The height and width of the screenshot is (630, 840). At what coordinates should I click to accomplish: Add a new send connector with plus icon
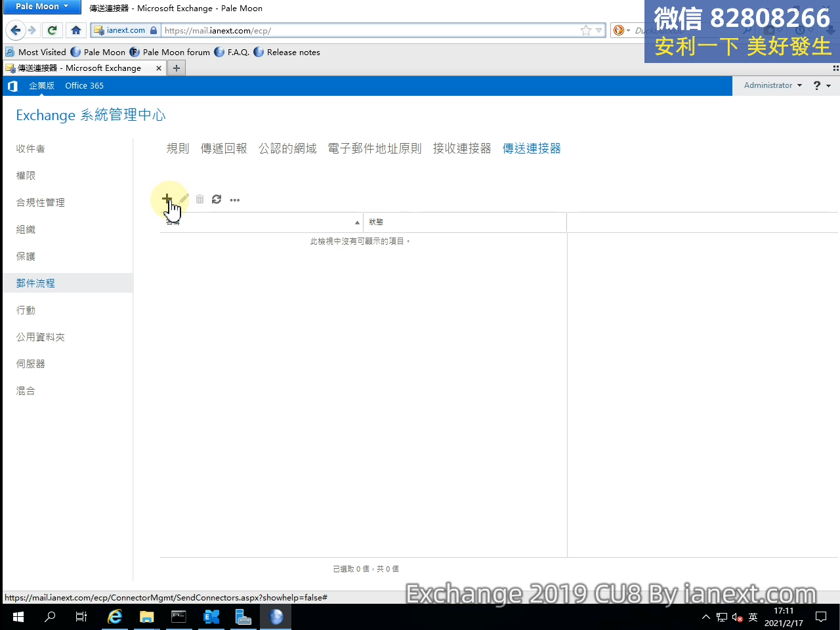coord(167,198)
